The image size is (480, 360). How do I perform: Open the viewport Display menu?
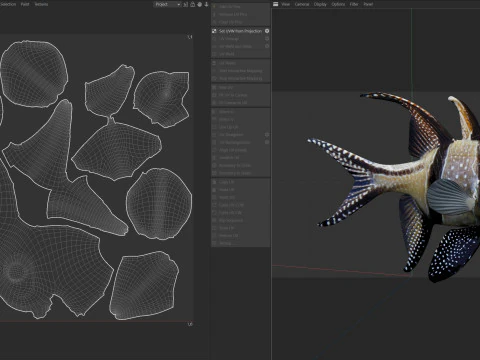coord(320,4)
